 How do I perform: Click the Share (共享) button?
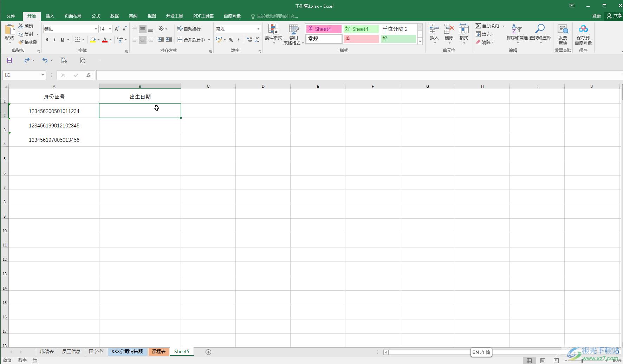click(x=614, y=16)
